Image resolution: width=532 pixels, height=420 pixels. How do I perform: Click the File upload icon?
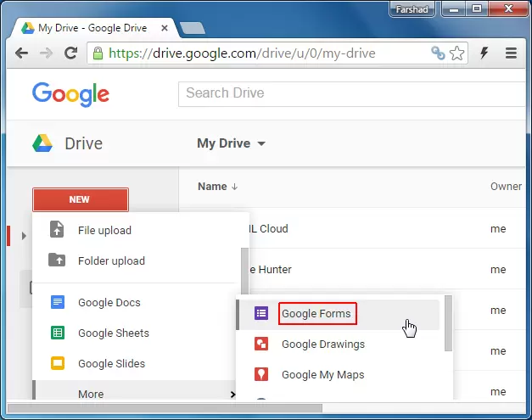point(58,230)
